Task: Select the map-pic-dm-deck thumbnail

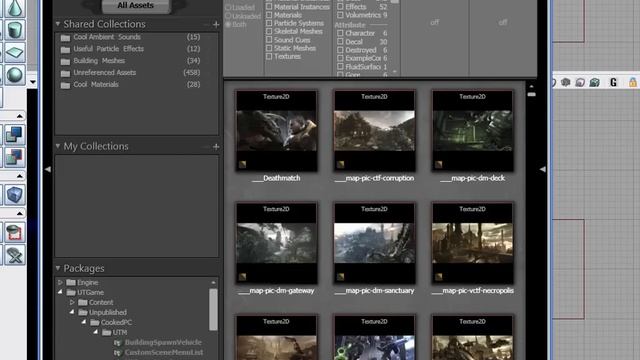Action: (473, 131)
